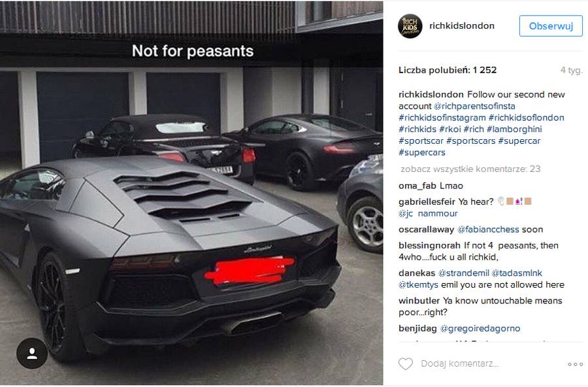Open the richkidslondon username in the header

point(462,25)
